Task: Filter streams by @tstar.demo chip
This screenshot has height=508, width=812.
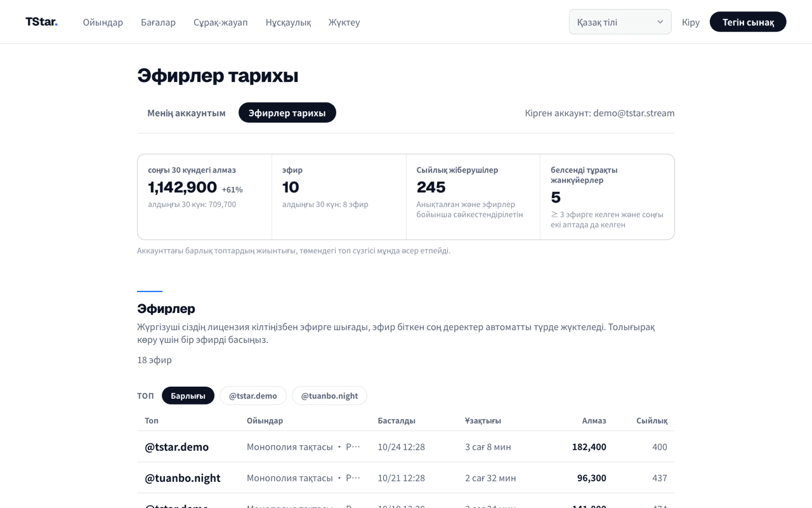Action: click(x=253, y=396)
